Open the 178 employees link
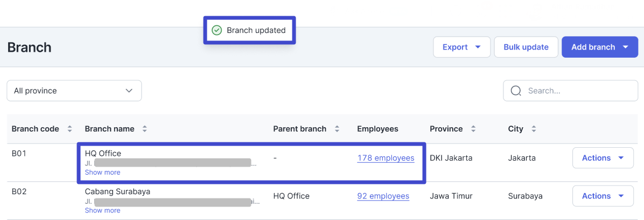Image resolution: width=644 pixels, height=220 pixels. [x=386, y=158]
